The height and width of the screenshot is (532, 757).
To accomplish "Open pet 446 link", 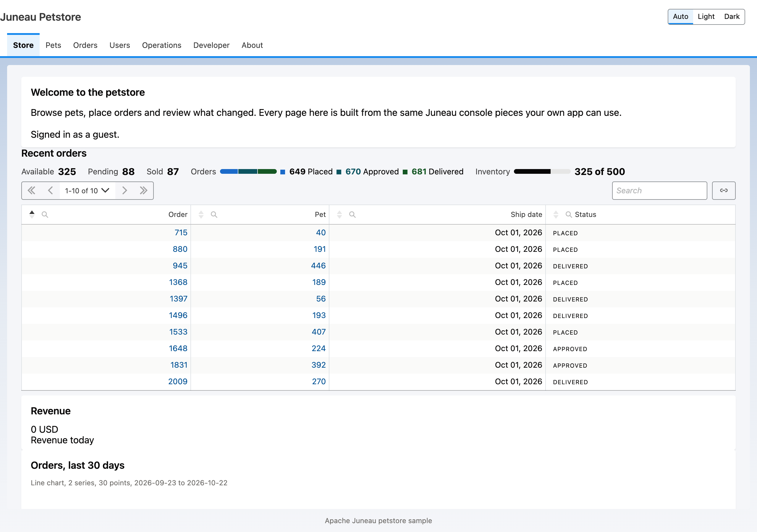I will click(x=318, y=266).
